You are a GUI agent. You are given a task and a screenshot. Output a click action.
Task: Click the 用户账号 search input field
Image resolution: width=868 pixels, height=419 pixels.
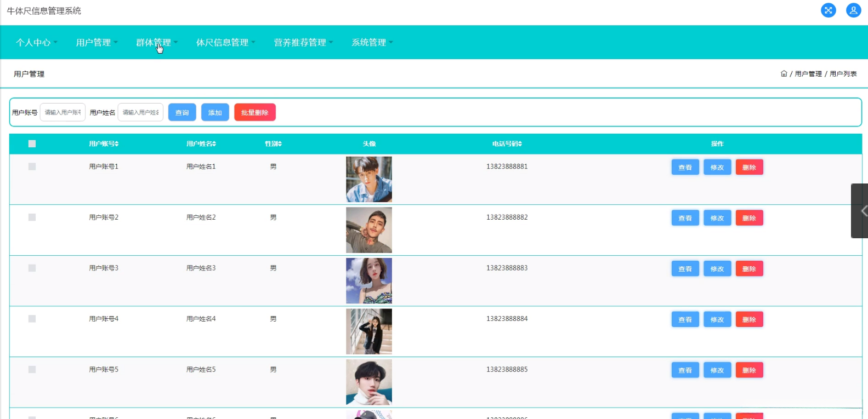coord(63,112)
